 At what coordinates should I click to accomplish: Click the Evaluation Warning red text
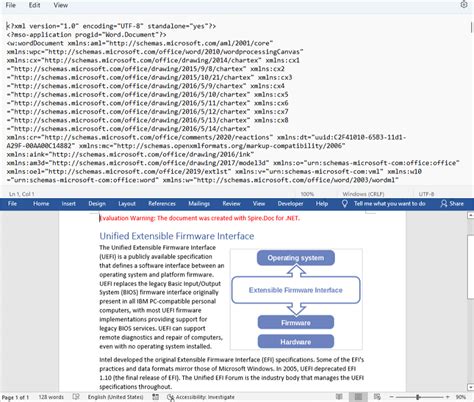(200, 218)
